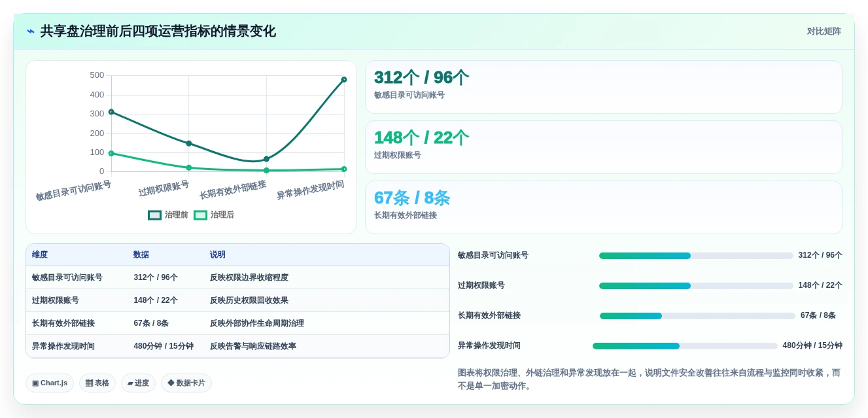Screen dimensions: 868x418
Task: Click the 312个 / 96个 data card
Action: [603, 87]
